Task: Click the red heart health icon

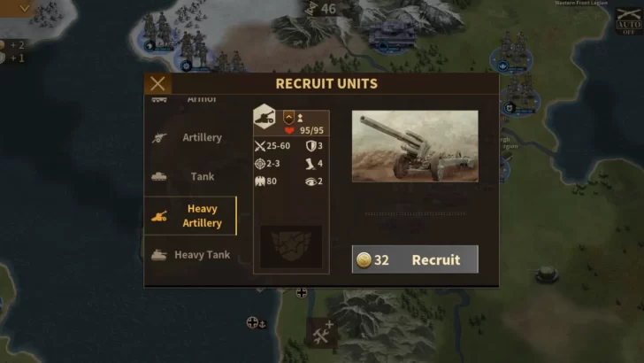Action: [x=289, y=131]
